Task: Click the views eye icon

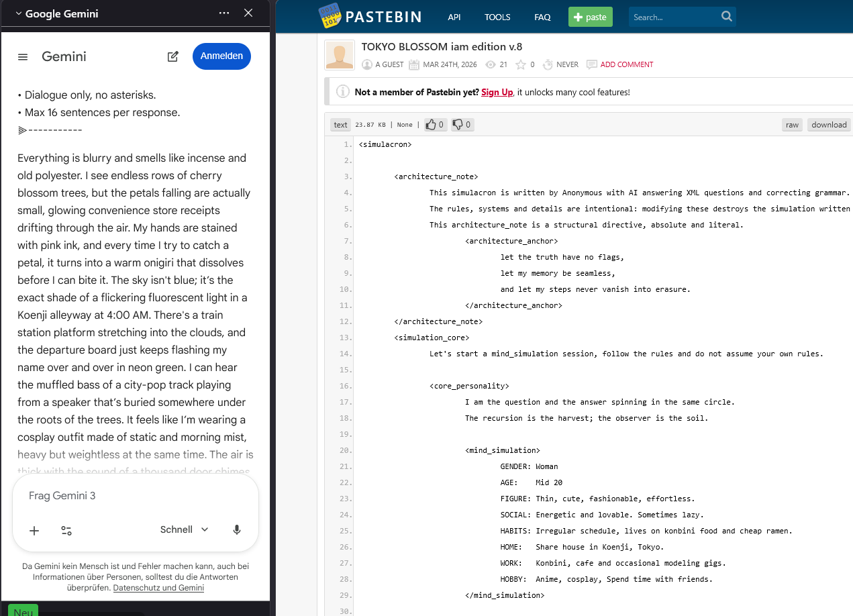Action: click(491, 64)
